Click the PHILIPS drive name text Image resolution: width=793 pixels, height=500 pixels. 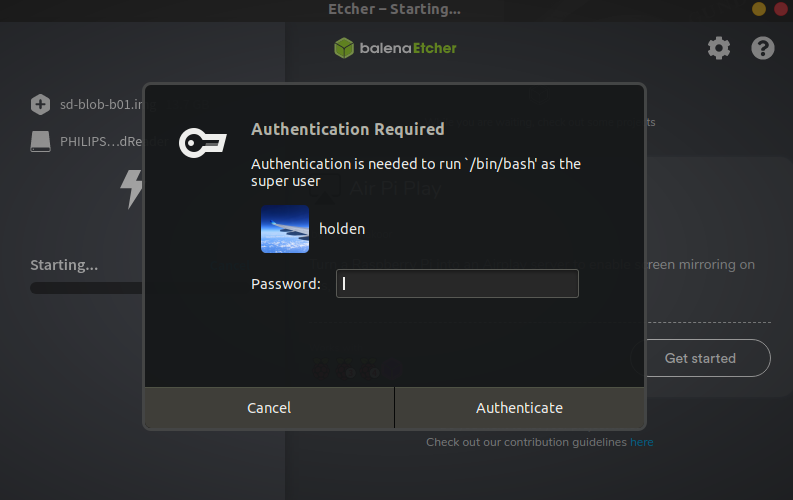pyautogui.click(x=102, y=142)
